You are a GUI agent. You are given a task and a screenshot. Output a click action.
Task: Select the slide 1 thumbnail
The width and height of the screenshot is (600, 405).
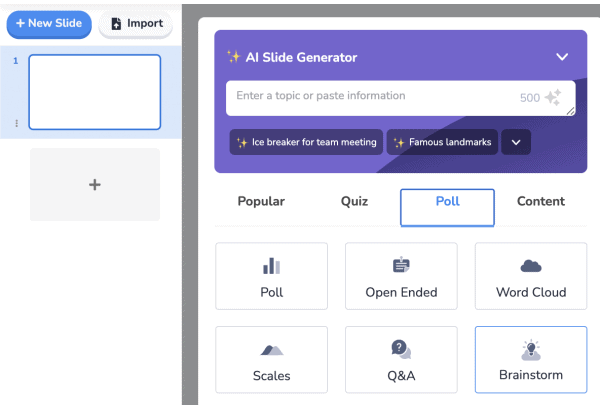[95, 92]
